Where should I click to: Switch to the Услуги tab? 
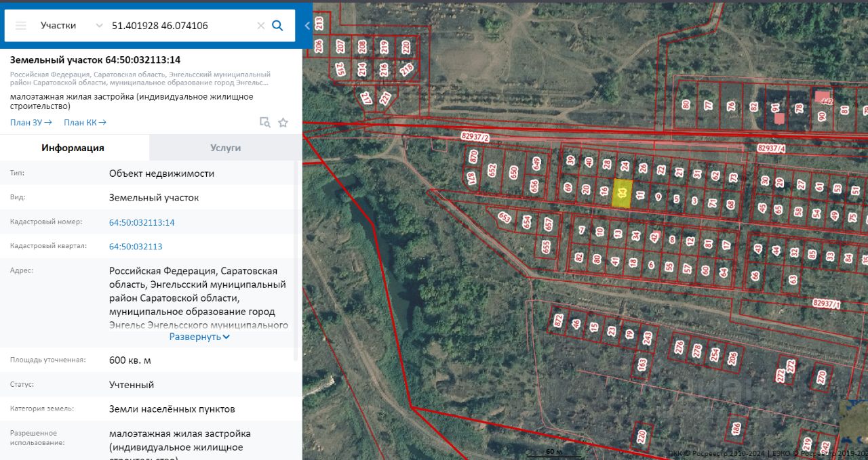coord(225,148)
